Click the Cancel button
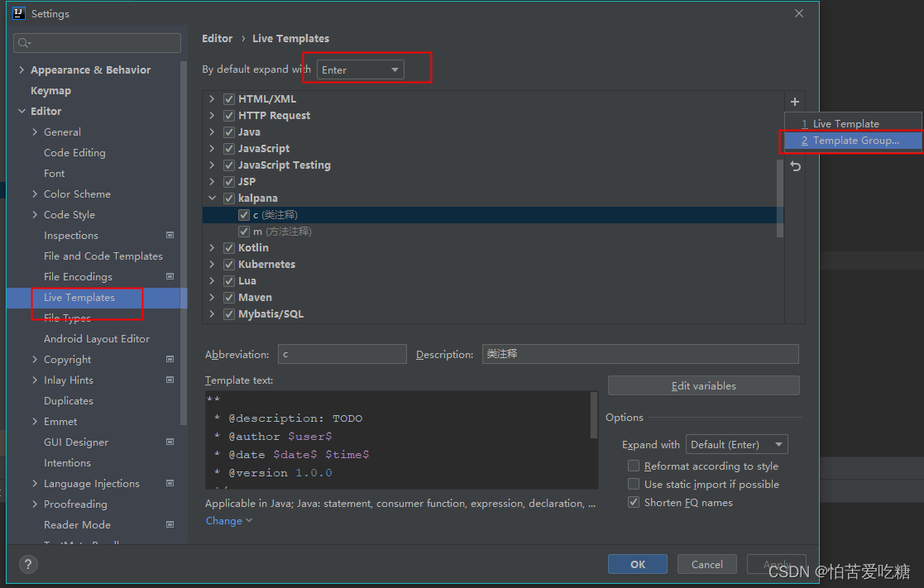This screenshot has width=924, height=588. point(707,565)
